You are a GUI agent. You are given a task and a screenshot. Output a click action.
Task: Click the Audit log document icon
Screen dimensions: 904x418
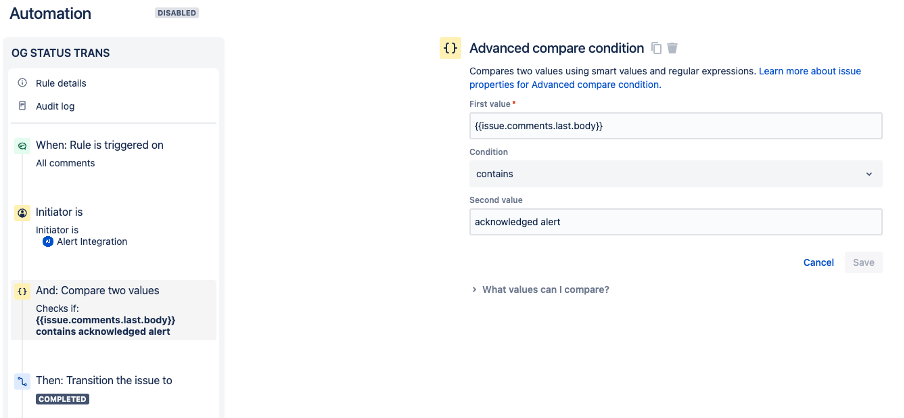[22, 106]
